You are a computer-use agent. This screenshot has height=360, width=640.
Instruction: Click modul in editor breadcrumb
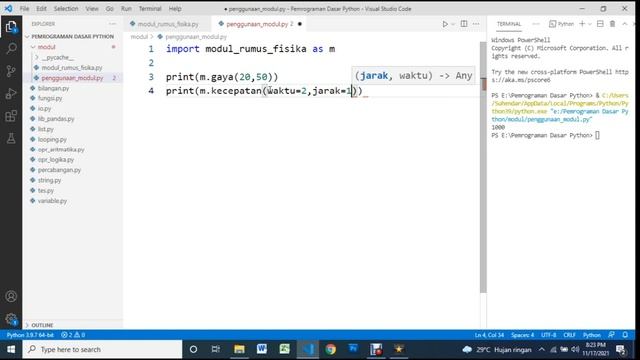[x=139, y=37]
